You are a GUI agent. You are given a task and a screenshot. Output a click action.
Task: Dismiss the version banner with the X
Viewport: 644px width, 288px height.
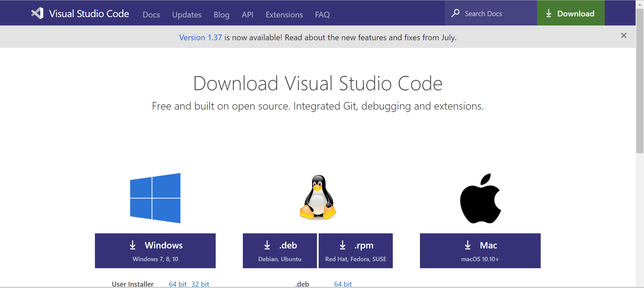624,36
